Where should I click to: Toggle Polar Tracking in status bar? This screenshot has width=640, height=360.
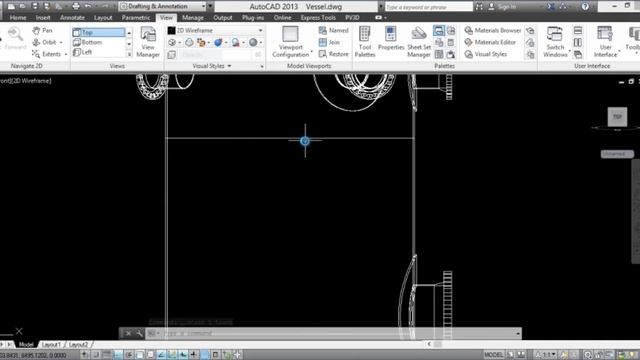coord(129,355)
